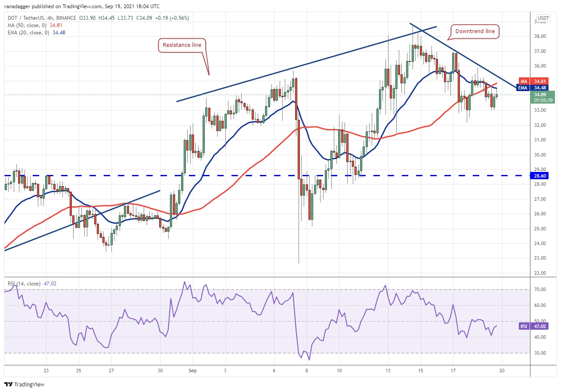Click the TradingView logo at bottom left
Image resolution: width=561 pixels, height=392 pixels.
(24, 384)
